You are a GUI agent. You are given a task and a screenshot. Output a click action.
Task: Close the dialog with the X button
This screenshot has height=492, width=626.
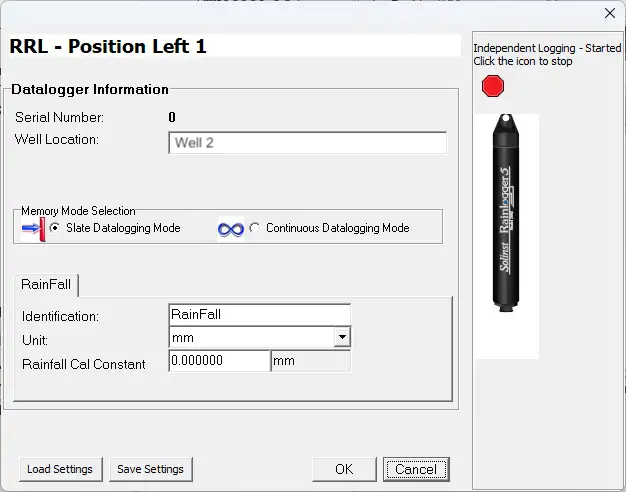(610, 13)
